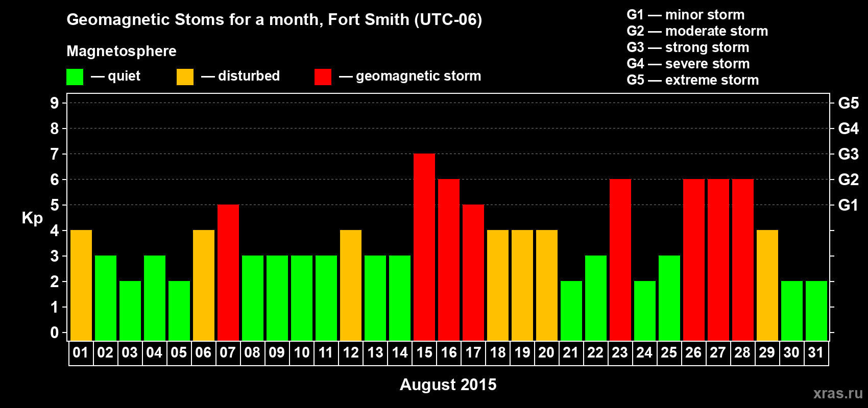Viewport: 868px width, 408px height.
Task: Click date label 01 on the axis
Action: pos(81,353)
